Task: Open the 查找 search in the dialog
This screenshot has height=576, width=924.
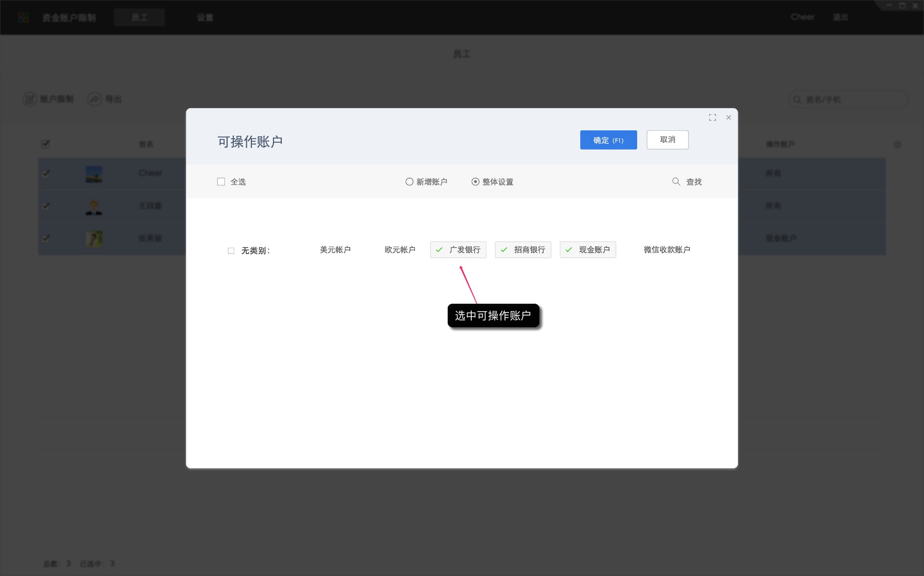Action: [687, 181]
